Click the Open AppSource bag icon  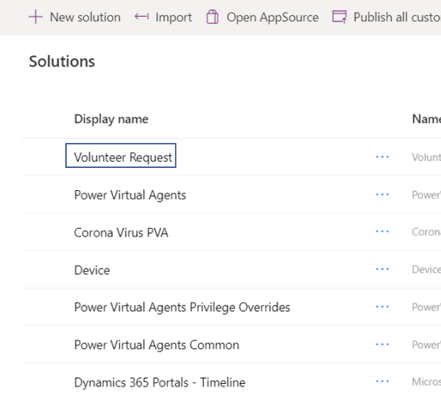pos(212,17)
